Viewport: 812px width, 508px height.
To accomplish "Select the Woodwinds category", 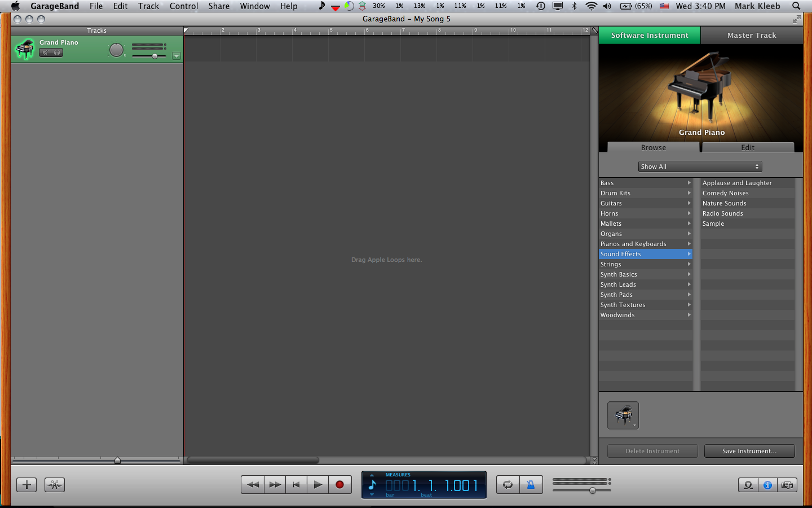I will tap(646, 315).
